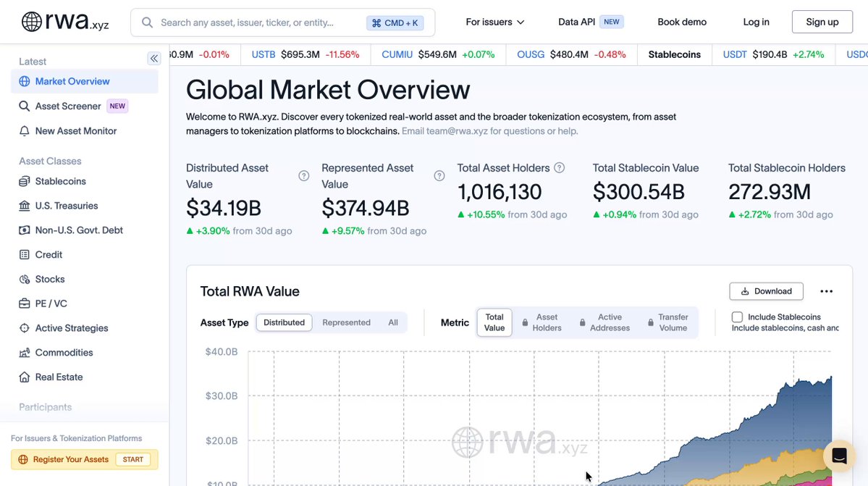Open help for Distributed Asset Value

pos(304,176)
